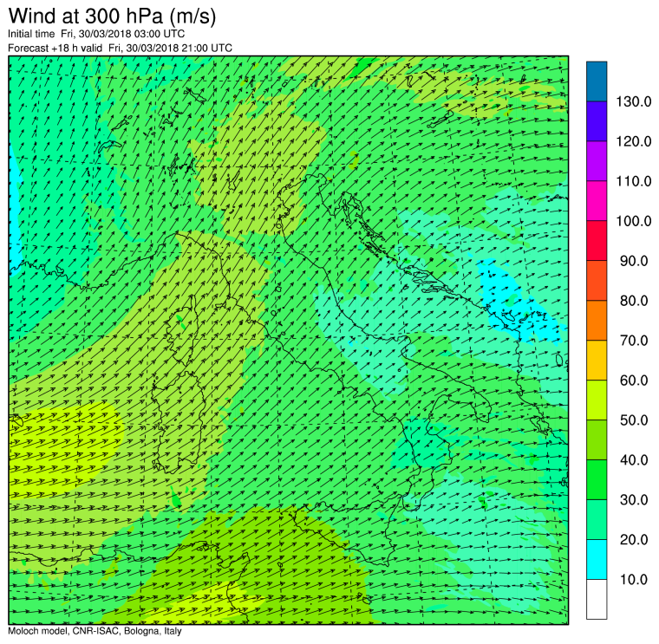Pick the red-orange swatch between 80 and 90
Screen dimensions: 659x644
[597, 281]
